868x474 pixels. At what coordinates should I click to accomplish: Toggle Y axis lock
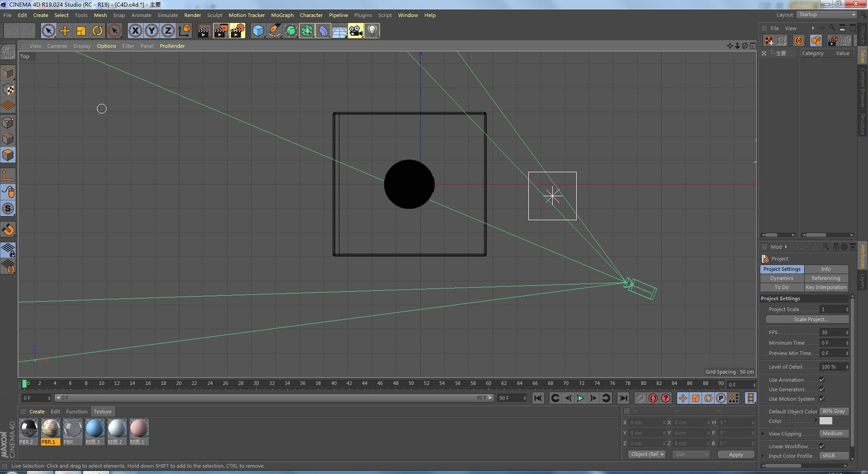[151, 31]
